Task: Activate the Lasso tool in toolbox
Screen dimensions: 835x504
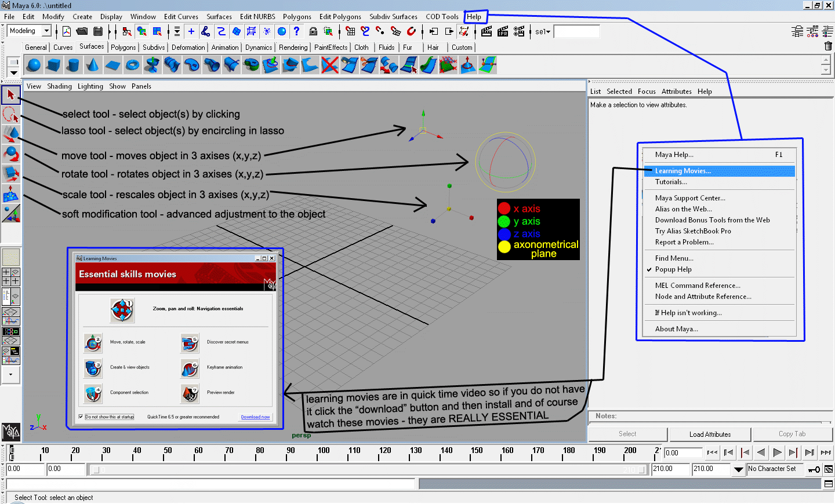Action: (11, 114)
